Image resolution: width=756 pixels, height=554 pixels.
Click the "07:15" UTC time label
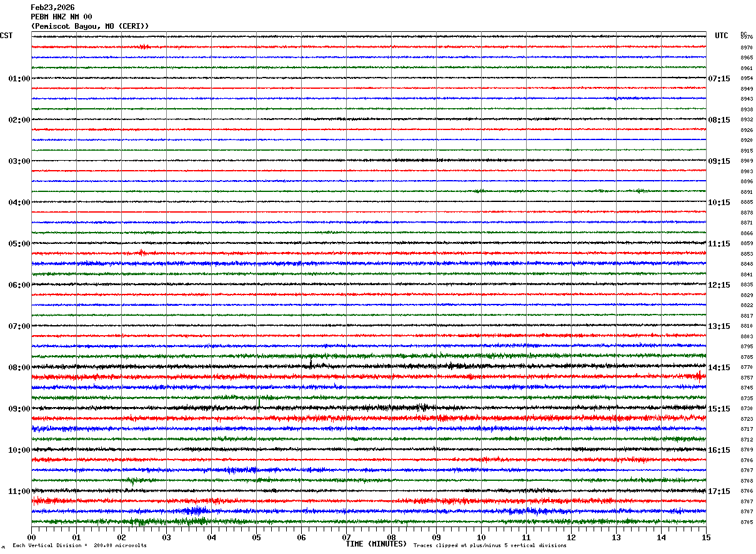point(719,79)
